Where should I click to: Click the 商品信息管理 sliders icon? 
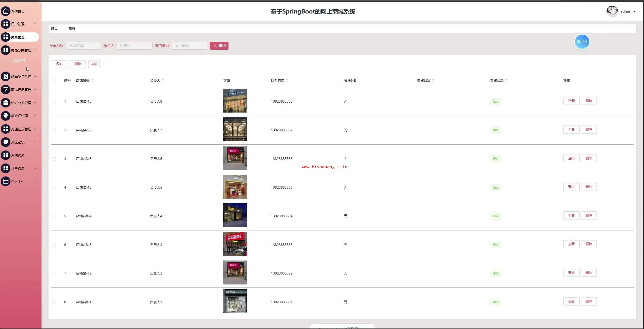[6, 90]
